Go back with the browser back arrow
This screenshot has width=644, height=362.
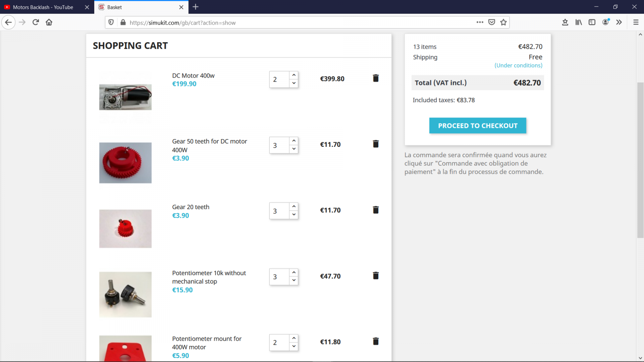tap(8, 22)
